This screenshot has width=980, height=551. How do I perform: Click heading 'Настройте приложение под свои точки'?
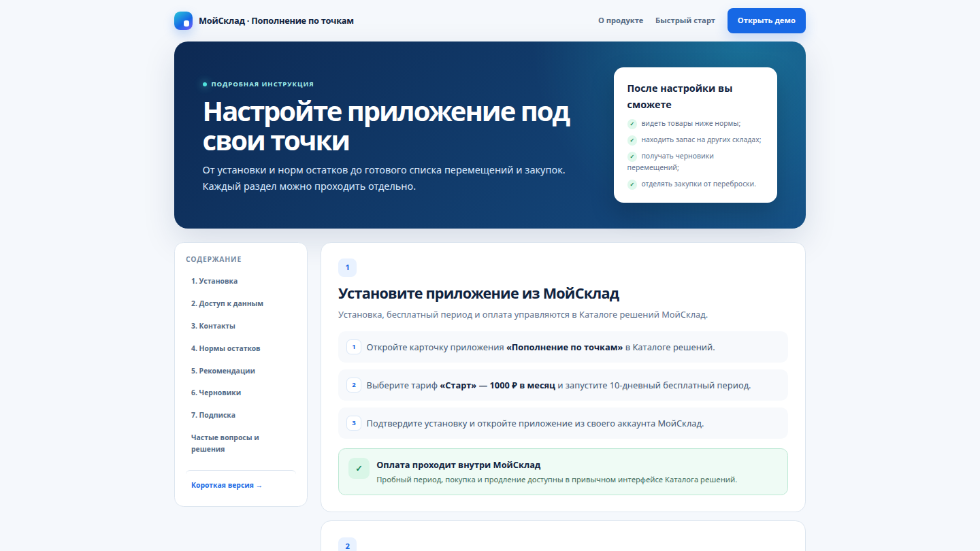pyautogui.click(x=387, y=127)
